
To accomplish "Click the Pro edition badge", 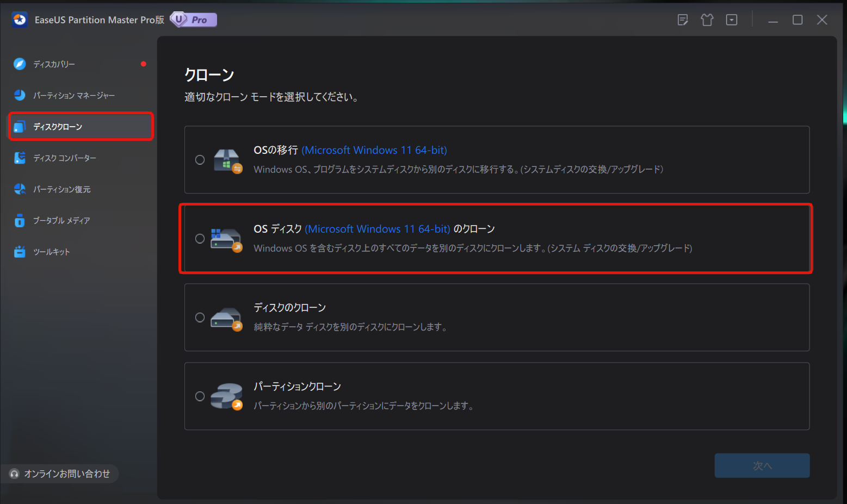I will [194, 20].
